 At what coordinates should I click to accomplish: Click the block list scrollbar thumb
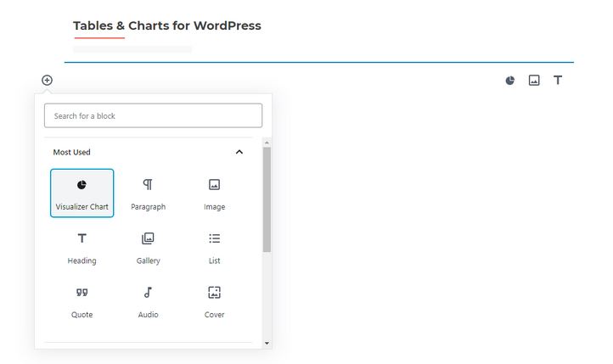tap(267, 199)
